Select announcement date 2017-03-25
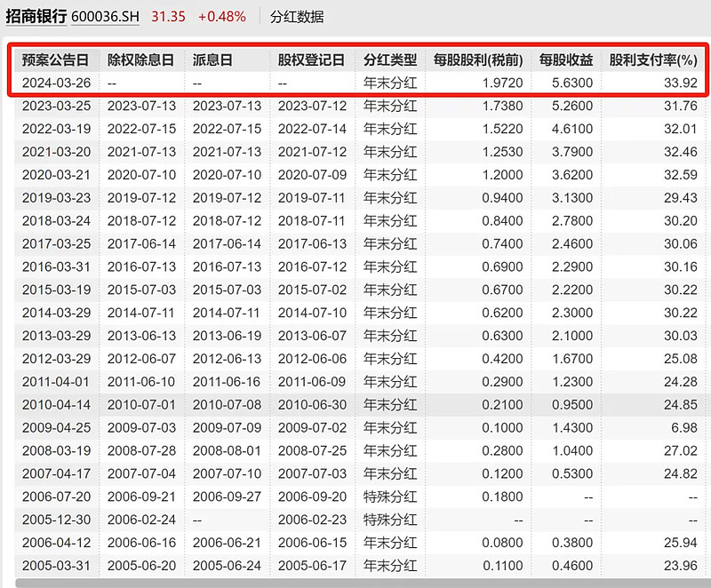This screenshot has width=711, height=588. point(56,243)
